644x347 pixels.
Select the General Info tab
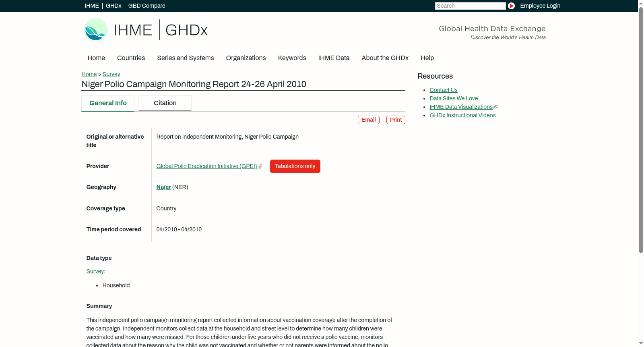pyautogui.click(x=108, y=103)
